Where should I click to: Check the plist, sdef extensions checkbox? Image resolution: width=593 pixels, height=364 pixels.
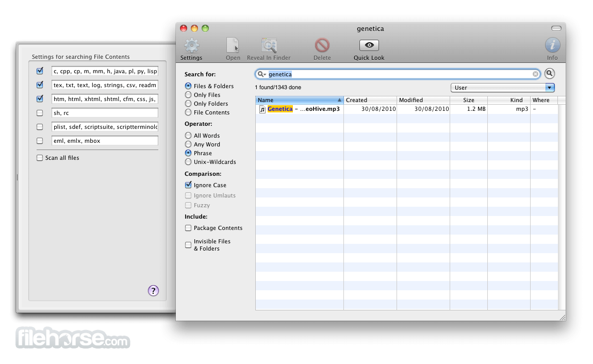[40, 127]
